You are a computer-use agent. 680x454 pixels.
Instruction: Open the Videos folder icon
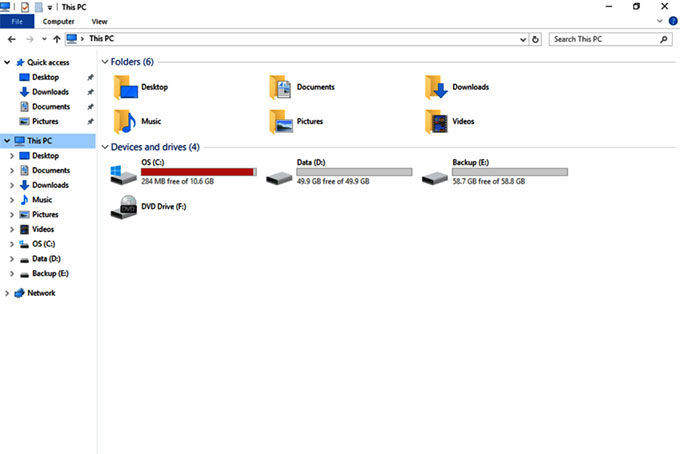[x=436, y=121]
